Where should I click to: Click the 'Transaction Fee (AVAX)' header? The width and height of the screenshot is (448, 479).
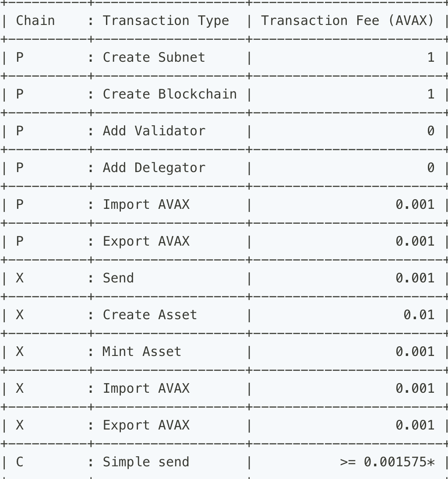(347, 21)
